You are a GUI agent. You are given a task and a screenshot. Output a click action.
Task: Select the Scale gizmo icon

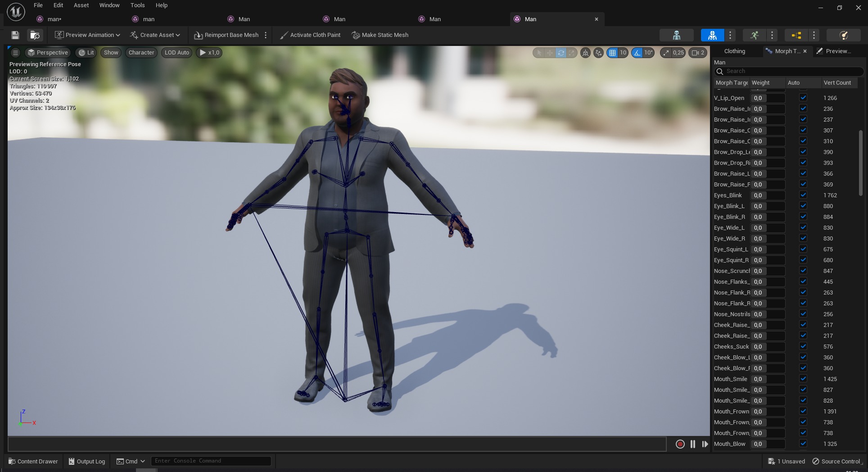point(571,53)
